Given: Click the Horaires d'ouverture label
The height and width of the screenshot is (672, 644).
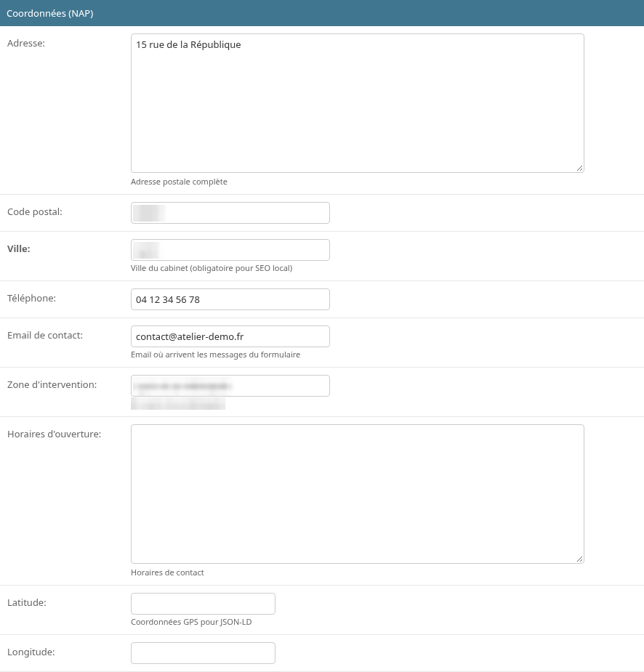Looking at the screenshot, I should pos(54,434).
